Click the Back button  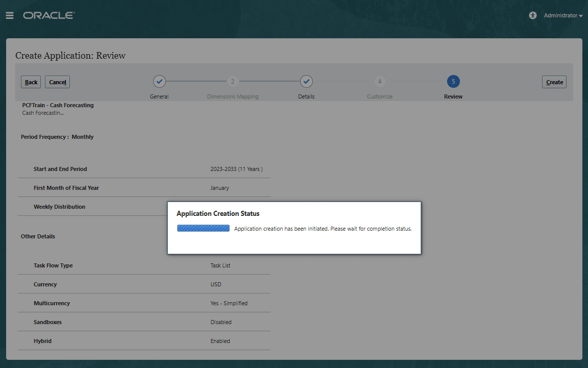coord(31,82)
